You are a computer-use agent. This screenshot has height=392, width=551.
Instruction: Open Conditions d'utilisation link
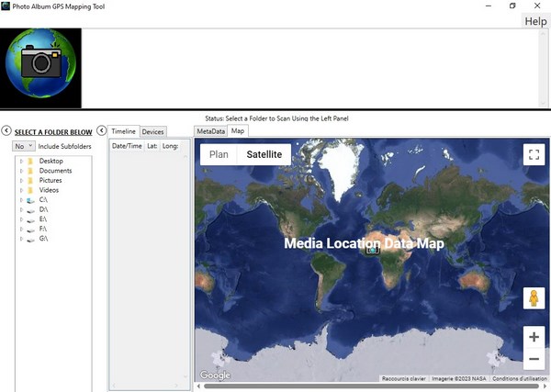(520, 378)
